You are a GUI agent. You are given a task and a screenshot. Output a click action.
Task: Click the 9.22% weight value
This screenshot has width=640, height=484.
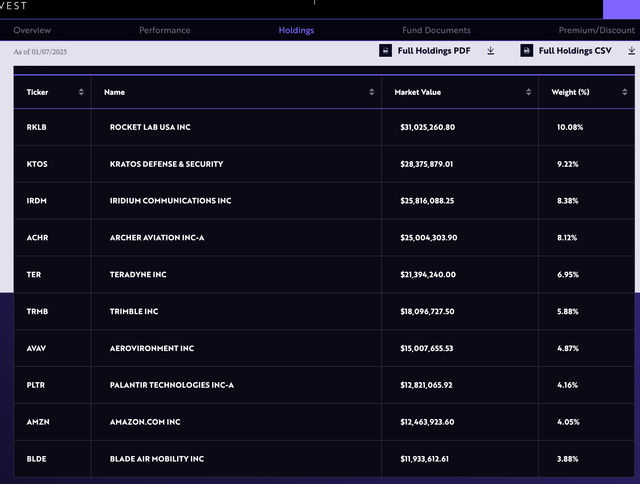[568, 164]
